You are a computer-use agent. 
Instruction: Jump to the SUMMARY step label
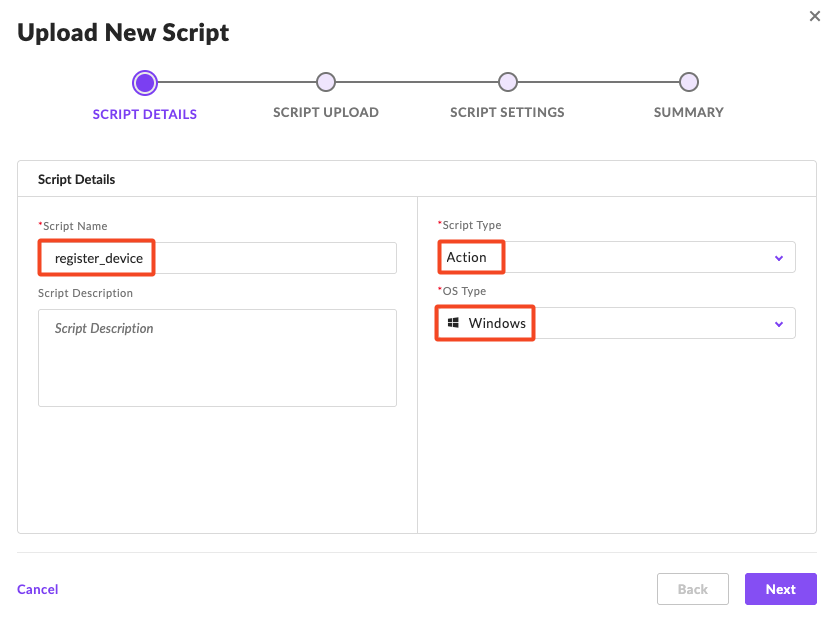pos(688,112)
